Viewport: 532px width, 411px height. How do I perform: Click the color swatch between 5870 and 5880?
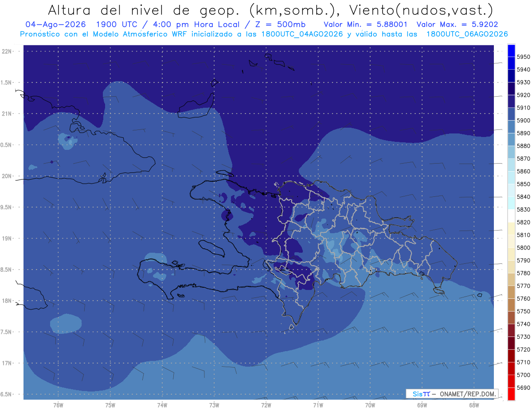click(x=511, y=152)
